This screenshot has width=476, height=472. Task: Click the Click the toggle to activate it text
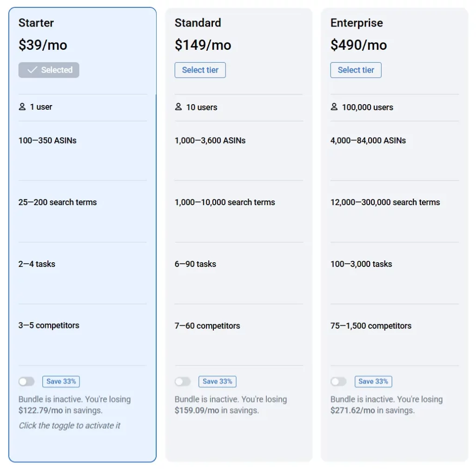tap(70, 425)
